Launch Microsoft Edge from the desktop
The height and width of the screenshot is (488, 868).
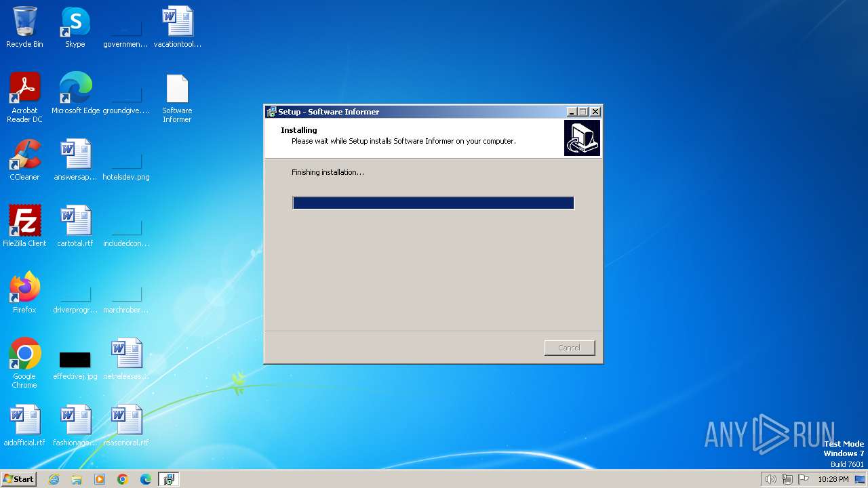(75, 94)
